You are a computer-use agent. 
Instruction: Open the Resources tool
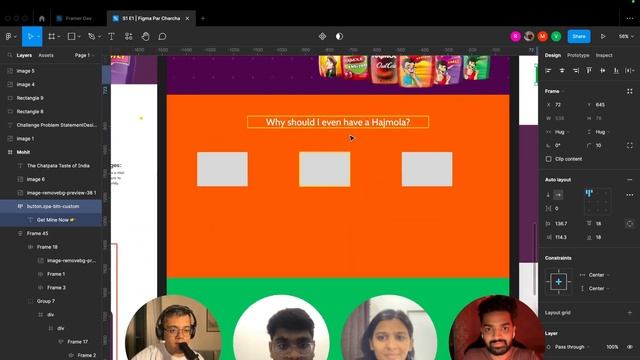[x=129, y=36]
